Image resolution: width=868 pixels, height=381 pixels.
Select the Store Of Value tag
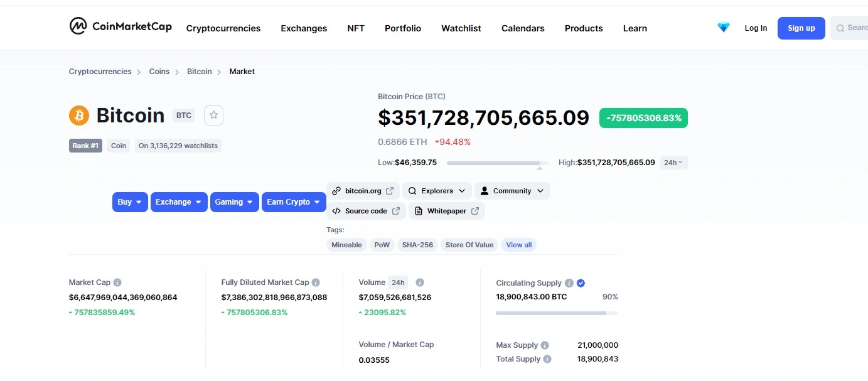click(x=469, y=245)
